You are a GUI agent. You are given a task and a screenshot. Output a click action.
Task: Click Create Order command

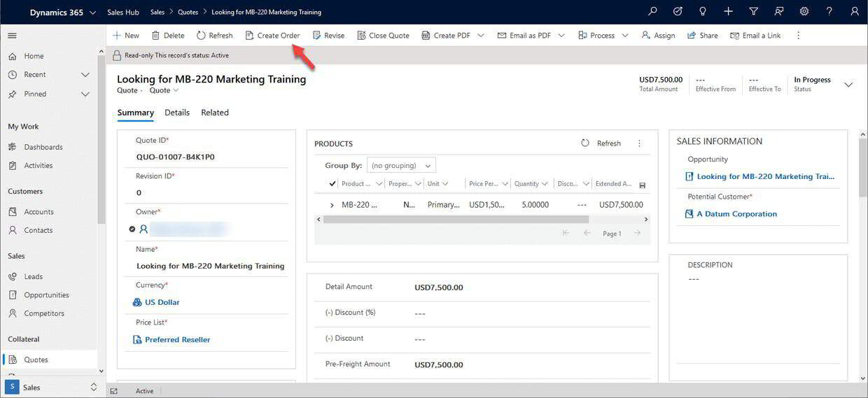272,36
